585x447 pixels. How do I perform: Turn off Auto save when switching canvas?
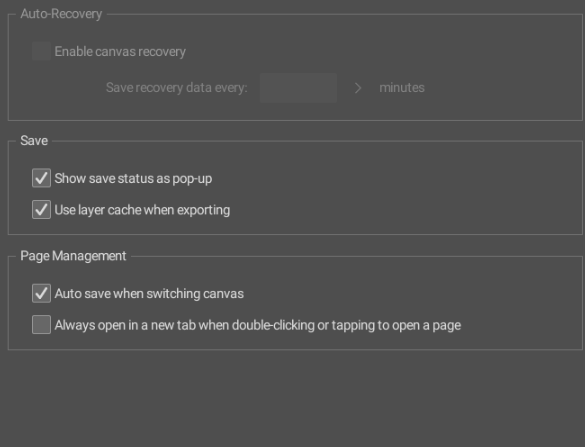(x=41, y=293)
